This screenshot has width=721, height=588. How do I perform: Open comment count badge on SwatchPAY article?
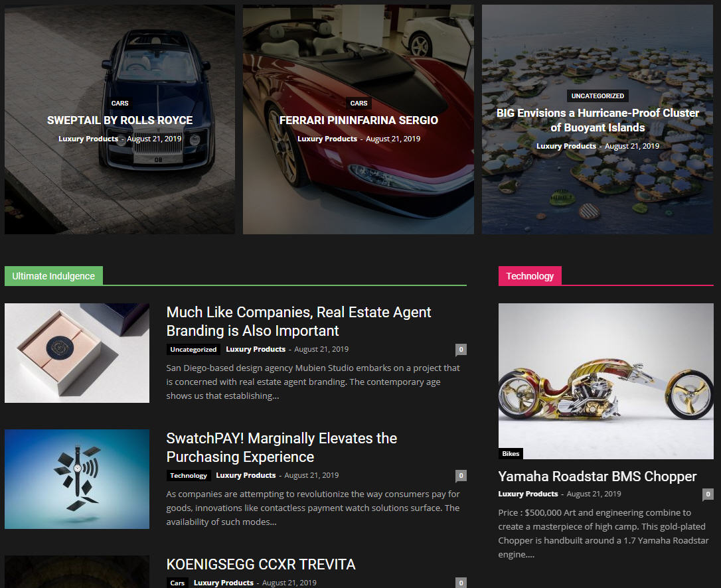(x=461, y=475)
